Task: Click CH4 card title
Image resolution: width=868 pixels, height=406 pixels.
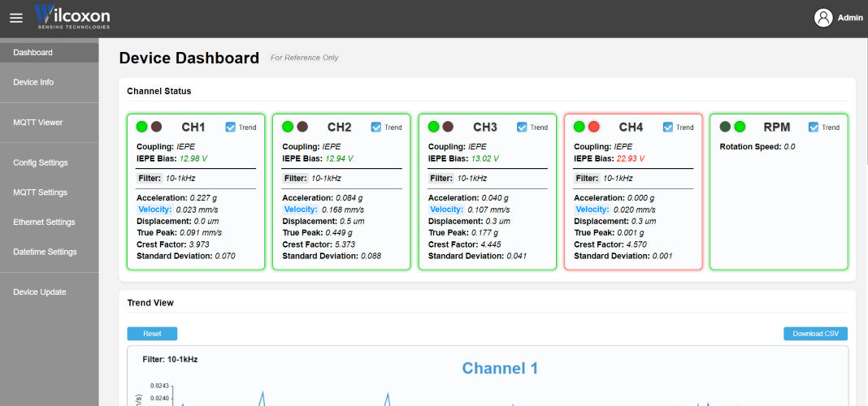Action: click(631, 127)
